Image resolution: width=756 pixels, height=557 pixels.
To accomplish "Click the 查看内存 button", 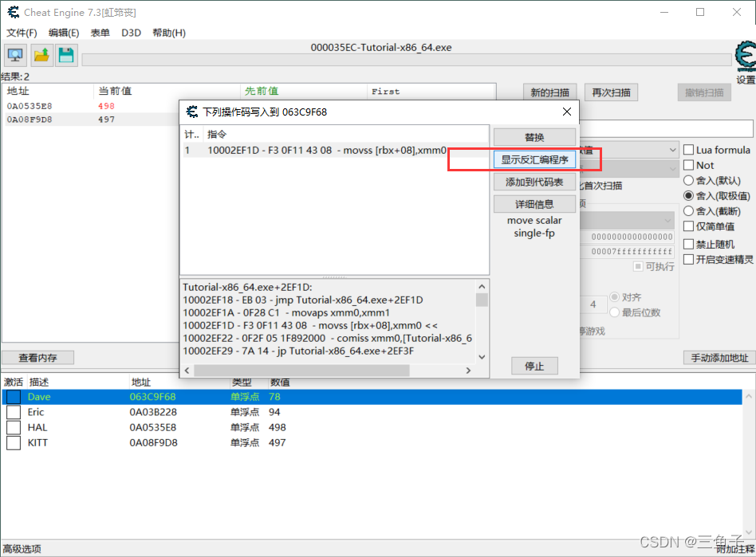I will pyautogui.click(x=37, y=358).
